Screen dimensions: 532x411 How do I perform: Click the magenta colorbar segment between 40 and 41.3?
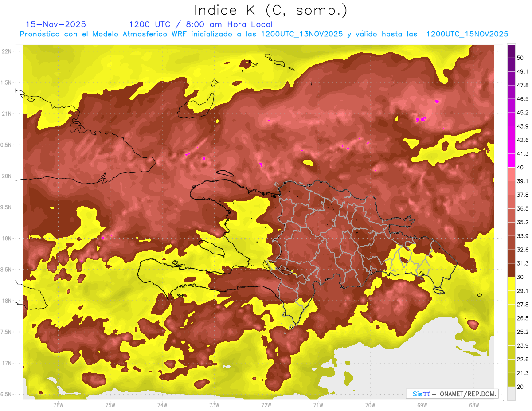(x=511, y=160)
